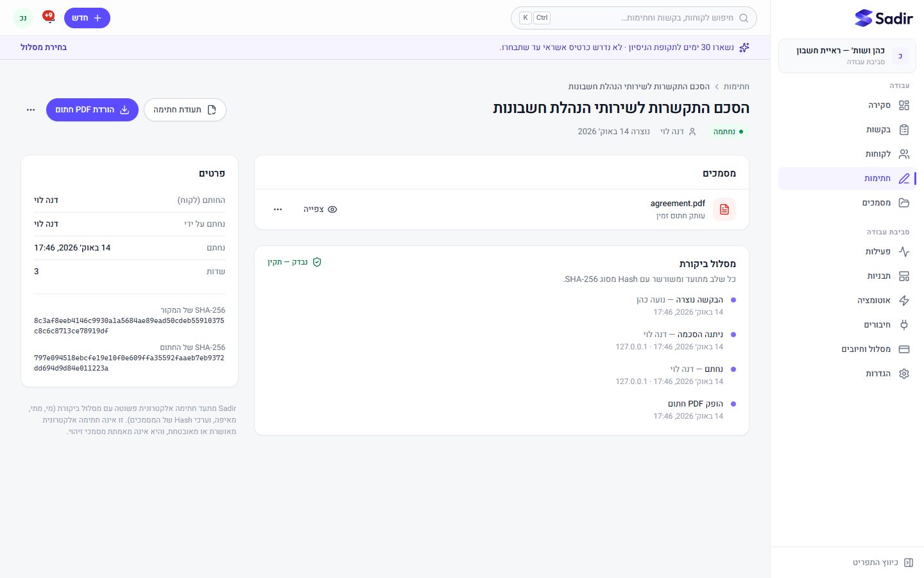Open מסמכים folder icon in sidebar

[x=904, y=203]
